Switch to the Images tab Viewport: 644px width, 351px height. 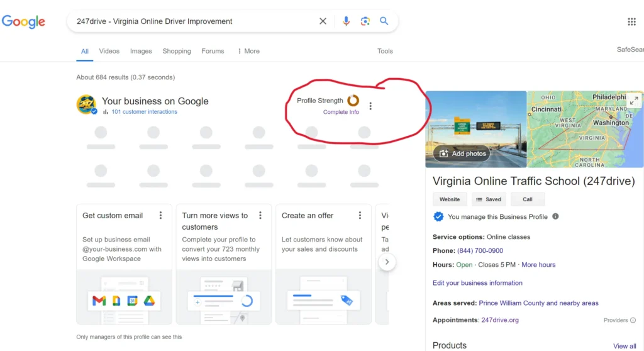[141, 51]
